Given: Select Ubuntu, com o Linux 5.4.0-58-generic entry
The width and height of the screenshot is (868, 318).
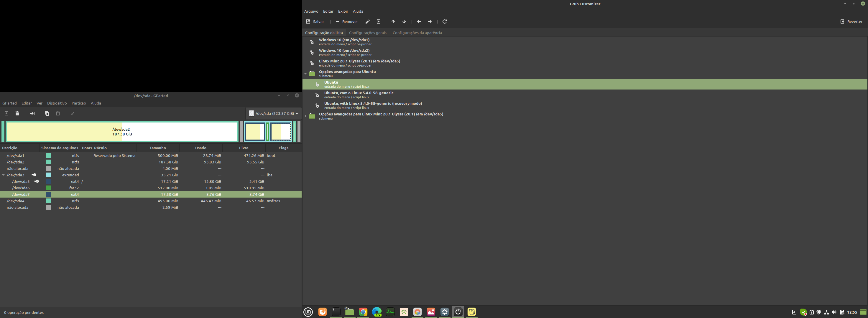Looking at the screenshot, I should pos(585,95).
